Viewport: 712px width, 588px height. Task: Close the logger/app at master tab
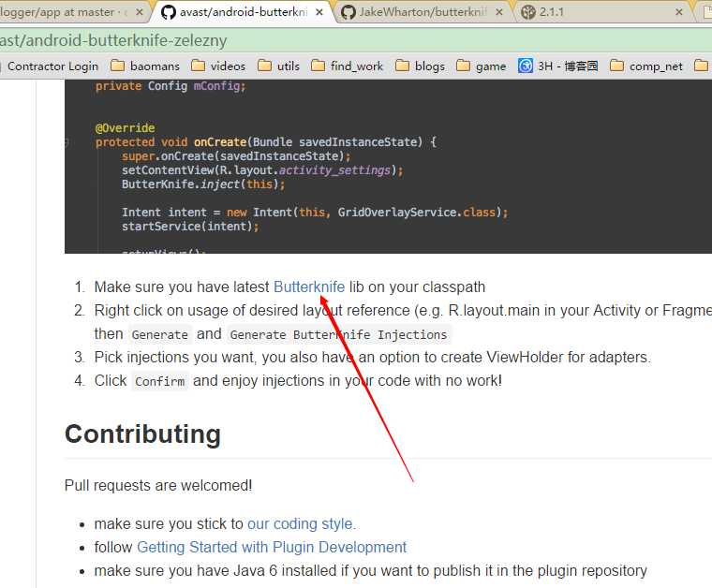(140, 12)
